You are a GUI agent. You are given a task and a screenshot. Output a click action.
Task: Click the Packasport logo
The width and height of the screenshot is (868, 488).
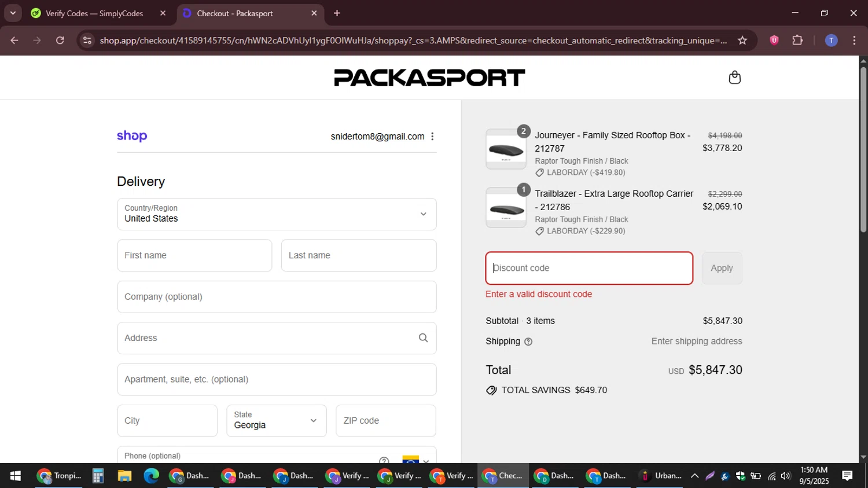pyautogui.click(x=429, y=78)
